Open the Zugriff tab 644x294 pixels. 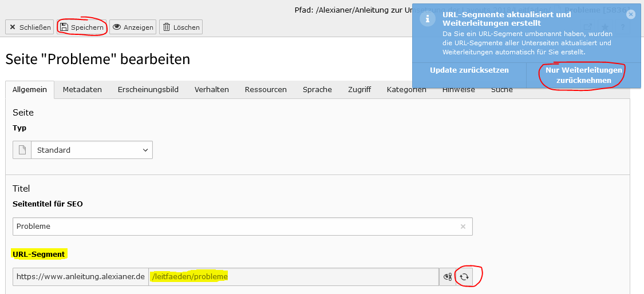pos(359,90)
